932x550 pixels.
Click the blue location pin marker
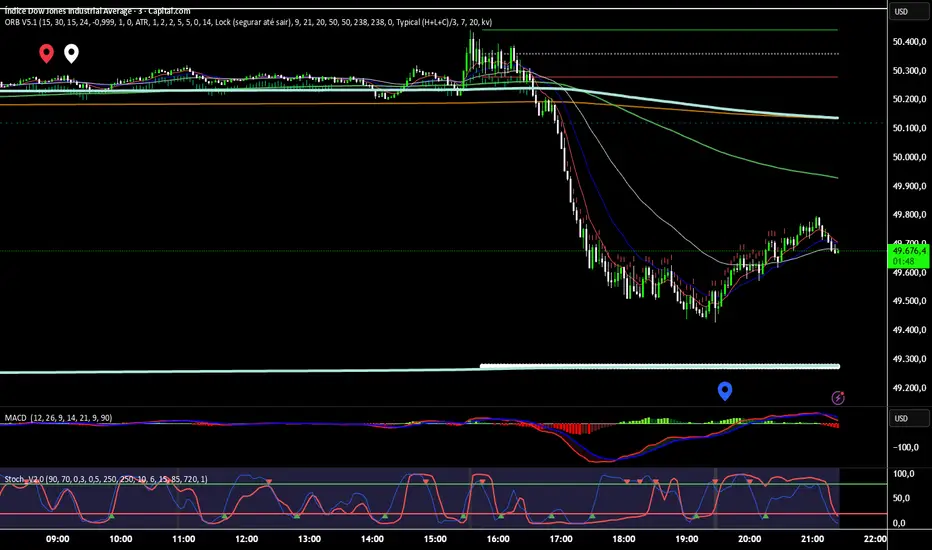[x=725, y=390]
